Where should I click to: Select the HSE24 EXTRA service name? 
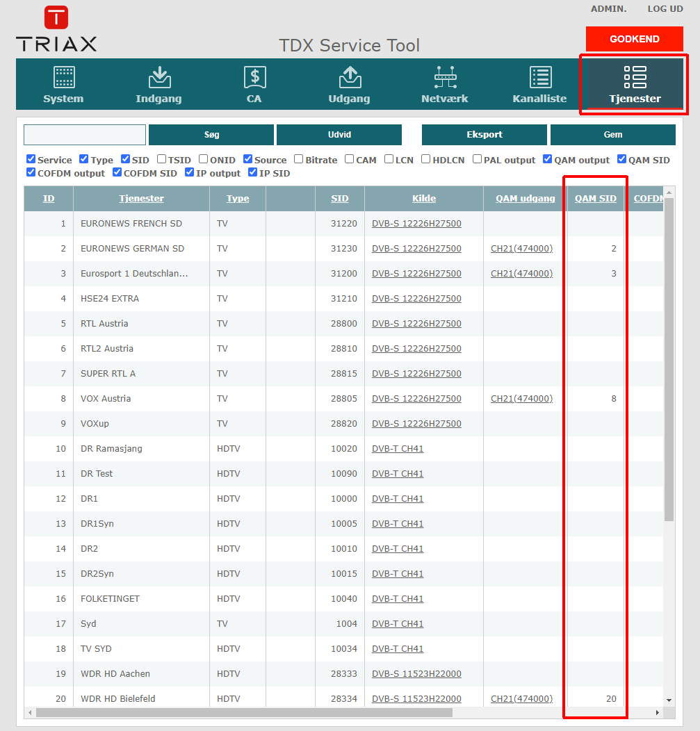(110, 299)
